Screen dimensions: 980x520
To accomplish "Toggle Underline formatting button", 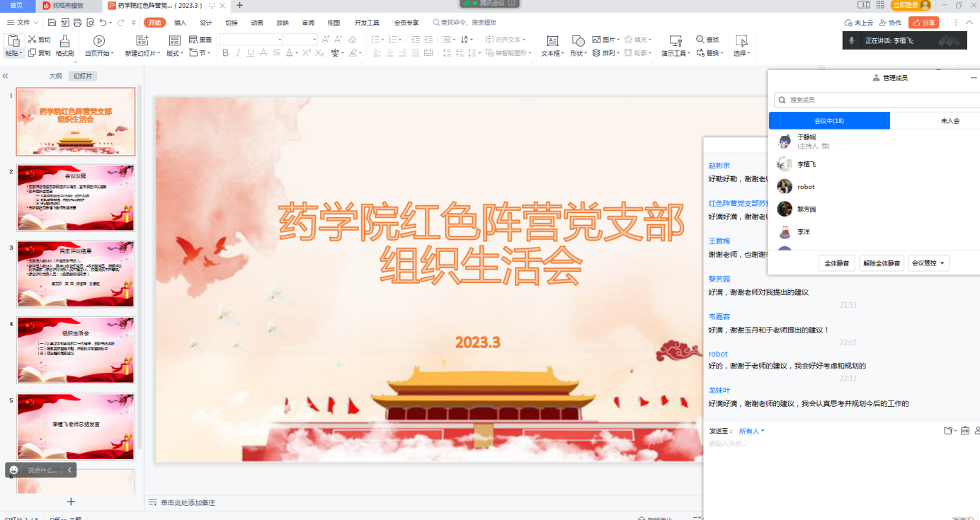I will [x=251, y=53].
